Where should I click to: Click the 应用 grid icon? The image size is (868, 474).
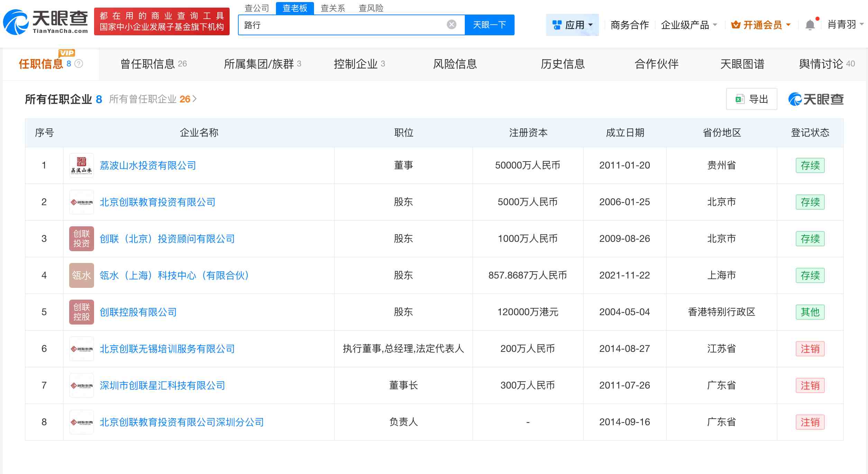tap(556, 24)
